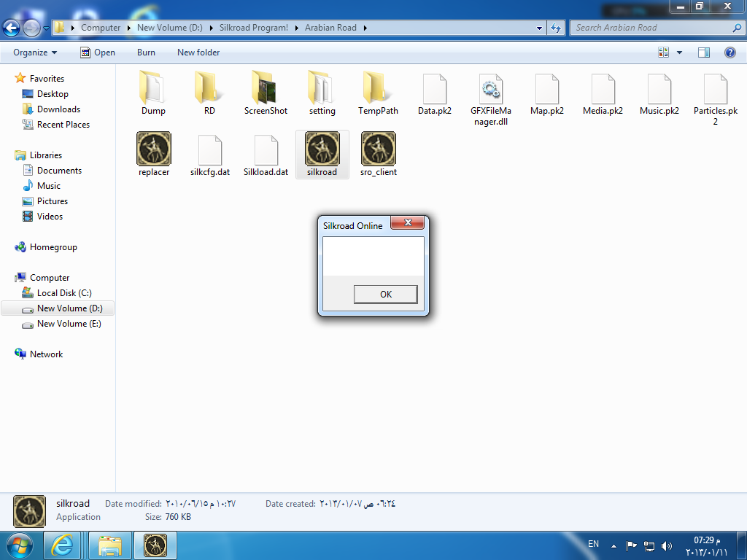
Task: Select the Dump folder icon
Action: pos(153,88)
